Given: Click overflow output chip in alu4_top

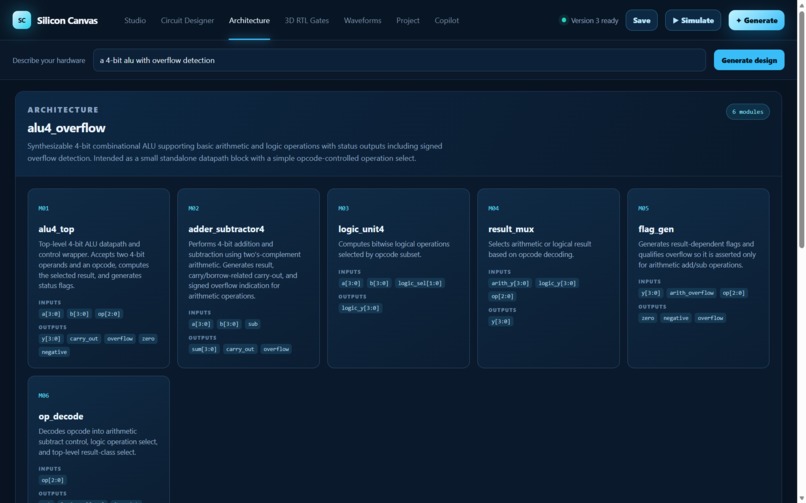Looking at the screenshot, I should pos(120,339).
